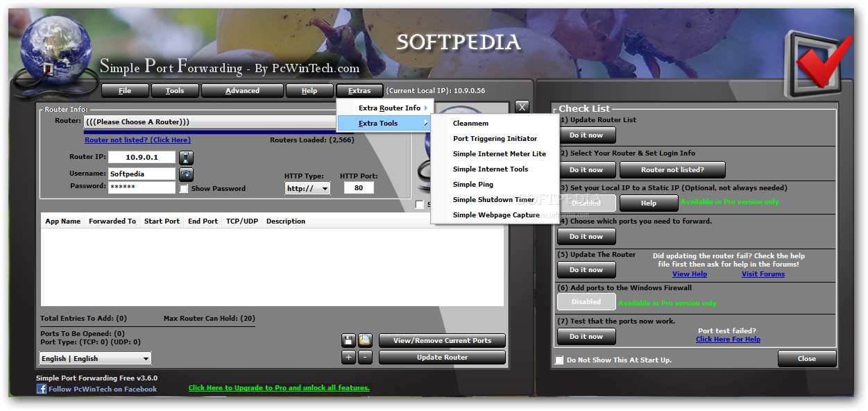Select Cleanmem from Extra Tools
This screenshot has width=868, height=411.
pos(494,124)
